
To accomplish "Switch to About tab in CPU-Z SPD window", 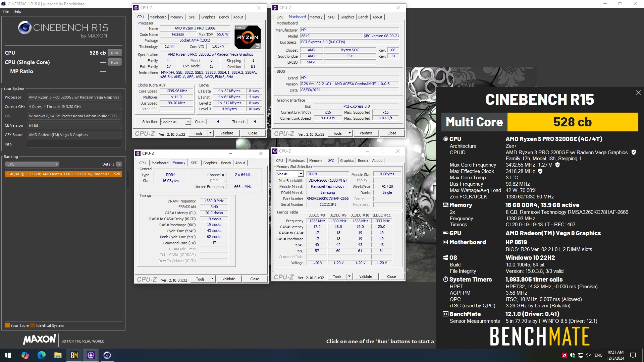I will tap(377, 161).
